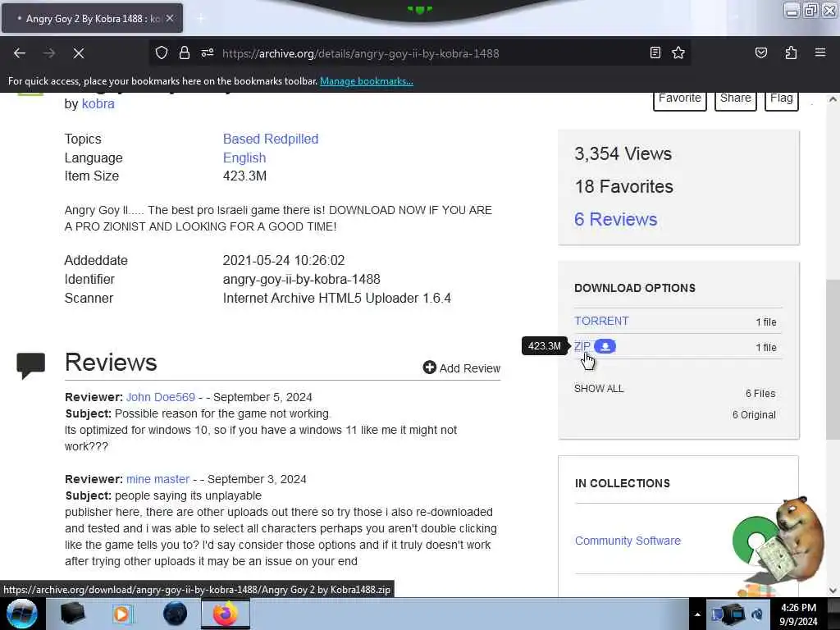Open the Windows Start button
840x630 pixels.
click(x=22, y=614)
